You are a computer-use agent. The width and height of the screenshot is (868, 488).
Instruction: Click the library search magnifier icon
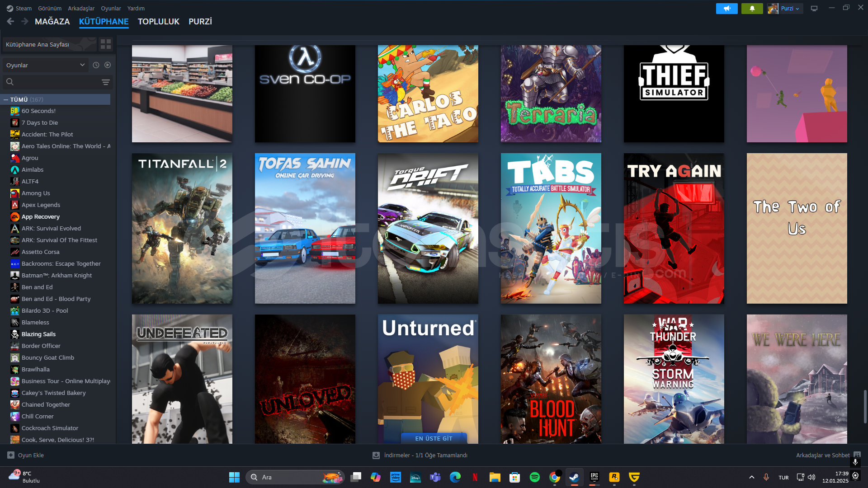point(10,82)
